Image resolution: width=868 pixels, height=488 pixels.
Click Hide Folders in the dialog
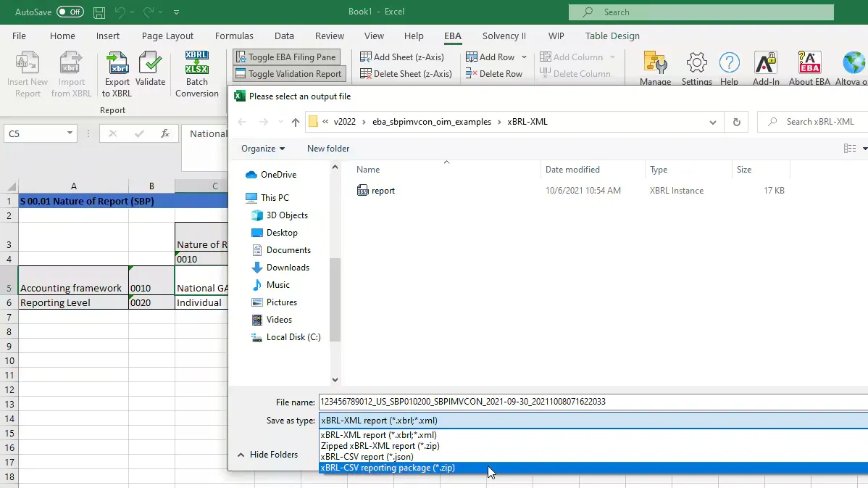(x=267, y=455)
